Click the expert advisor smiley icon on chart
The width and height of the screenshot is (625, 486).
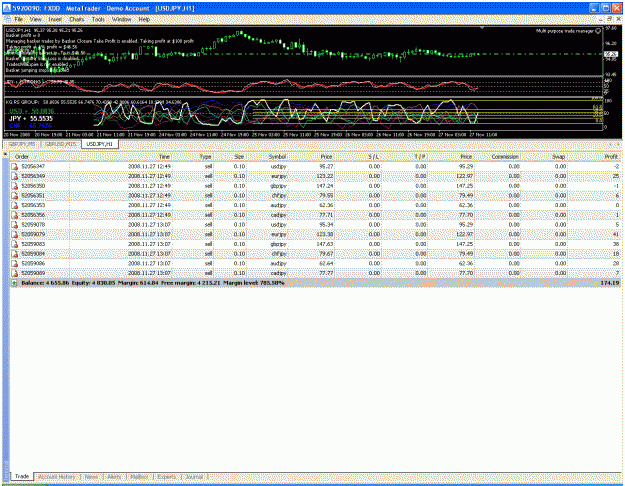point(598,31)
